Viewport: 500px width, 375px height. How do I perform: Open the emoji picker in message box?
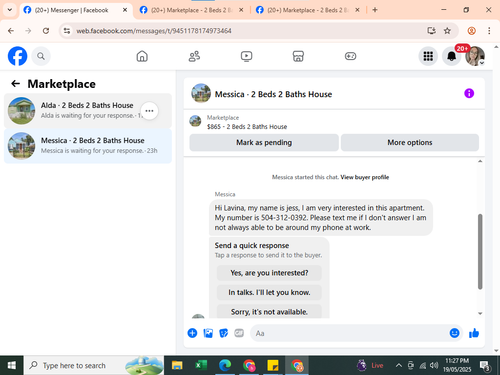click(454, 333)
